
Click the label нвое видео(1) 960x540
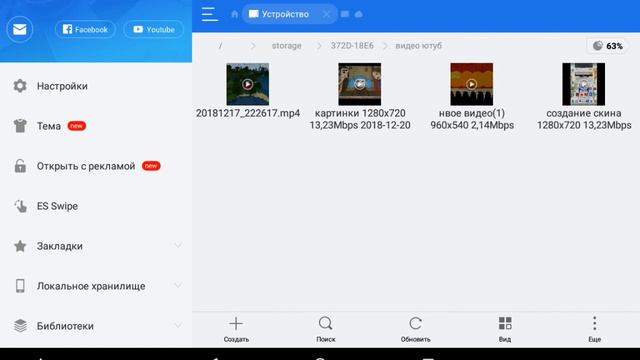tap(472, 119)
